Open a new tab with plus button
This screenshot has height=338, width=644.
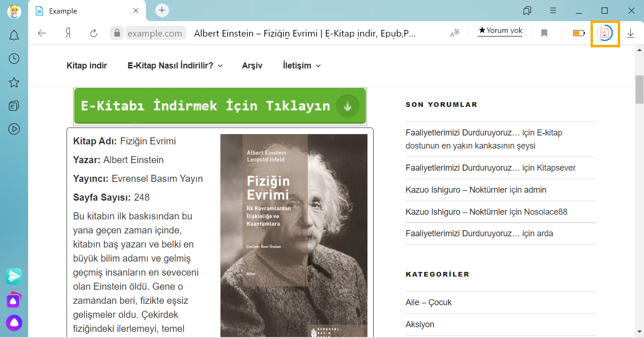point(162,10)
